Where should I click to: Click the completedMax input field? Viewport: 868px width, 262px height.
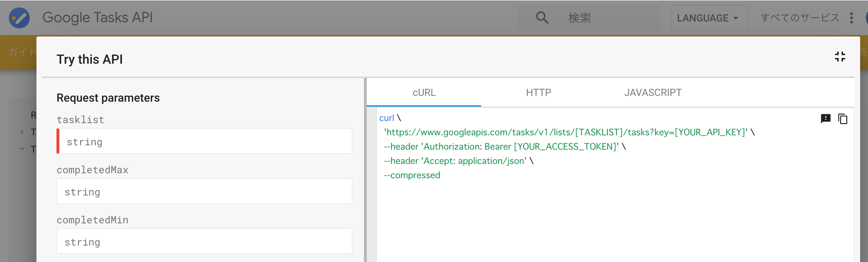click(204, 191)
